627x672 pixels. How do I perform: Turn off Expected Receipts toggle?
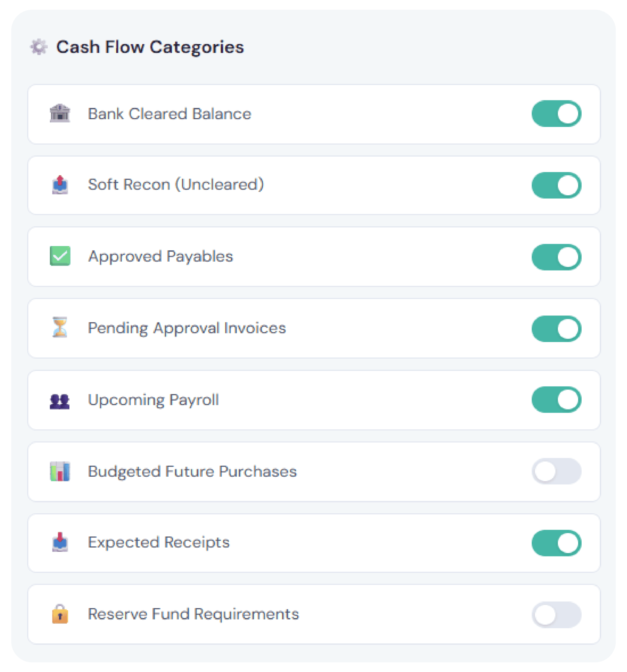(556, 543)
